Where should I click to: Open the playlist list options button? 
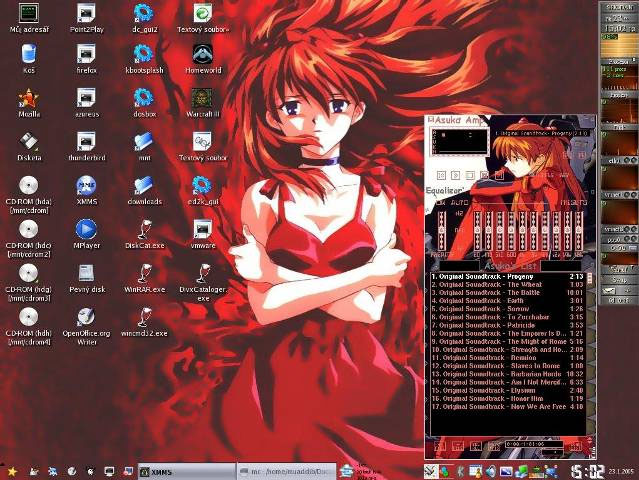pyautogui.click(x=576, y=446)
